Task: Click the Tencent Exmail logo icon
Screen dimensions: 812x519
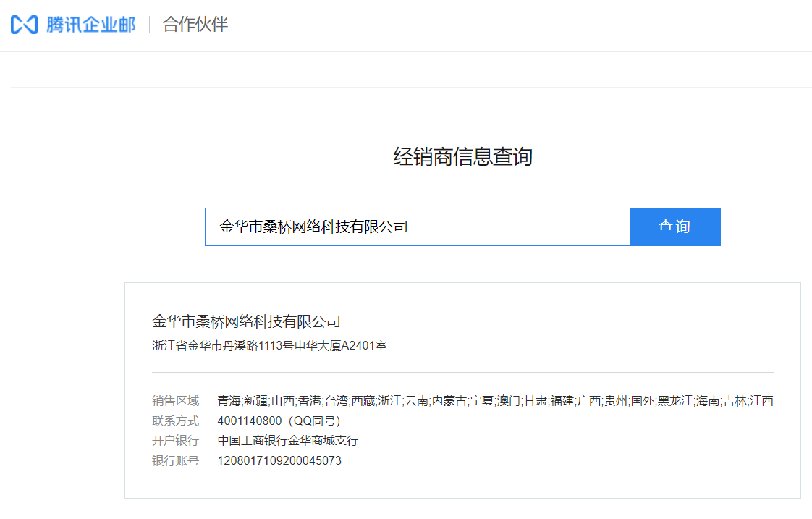Action: coord(24,25)
